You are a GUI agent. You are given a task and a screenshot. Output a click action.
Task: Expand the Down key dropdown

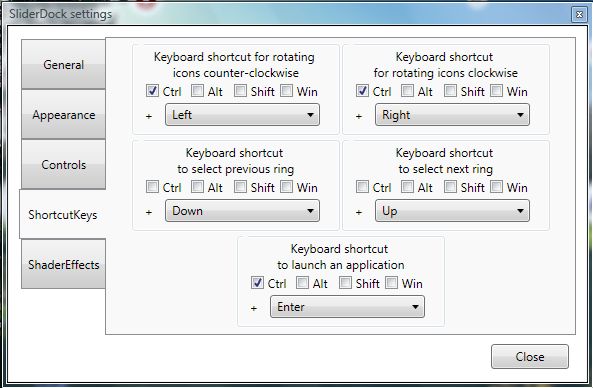pyautogui.click(x=242, y=211)
